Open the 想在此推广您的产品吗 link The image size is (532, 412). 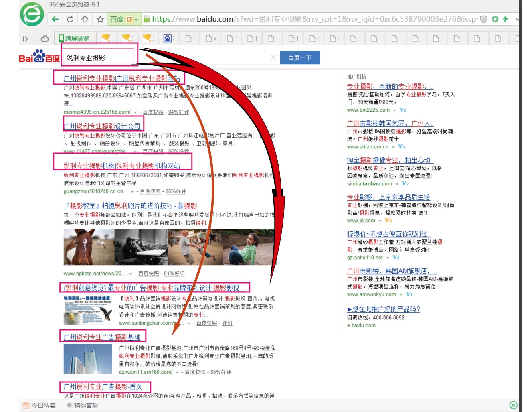pyautogui.click(x=384, y=309)
